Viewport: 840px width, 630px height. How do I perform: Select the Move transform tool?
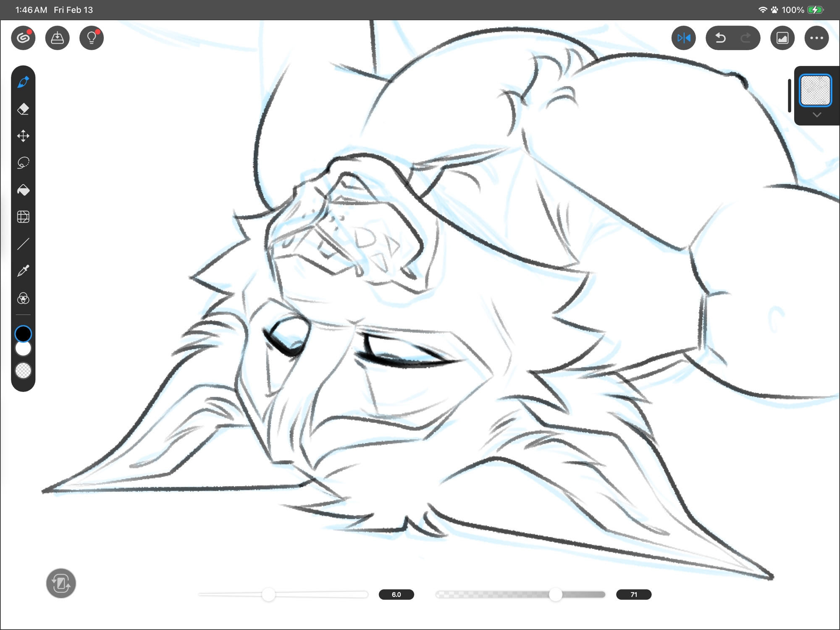tap(23, 136)
